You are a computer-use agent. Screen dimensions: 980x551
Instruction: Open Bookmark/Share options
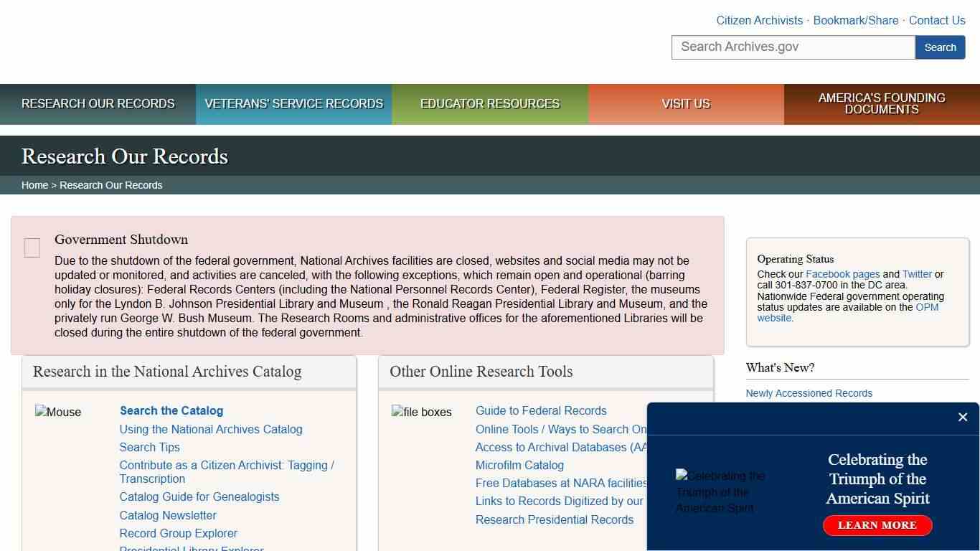[855, 20]
